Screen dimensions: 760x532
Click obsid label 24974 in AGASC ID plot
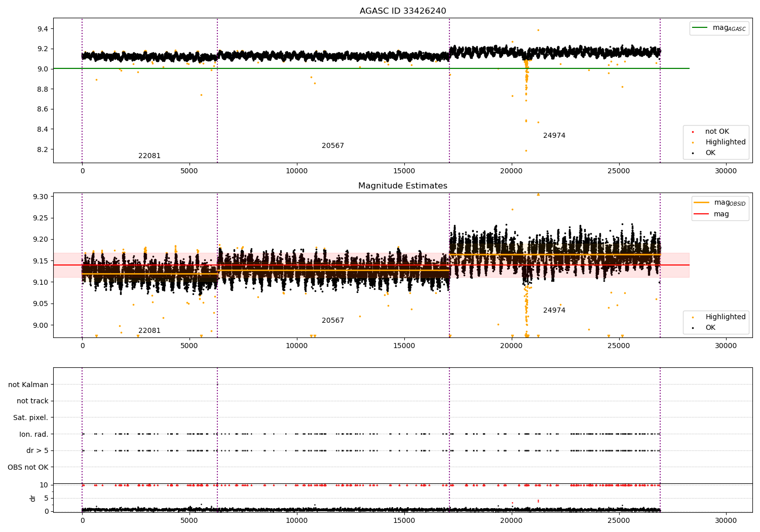pos(554,136)
